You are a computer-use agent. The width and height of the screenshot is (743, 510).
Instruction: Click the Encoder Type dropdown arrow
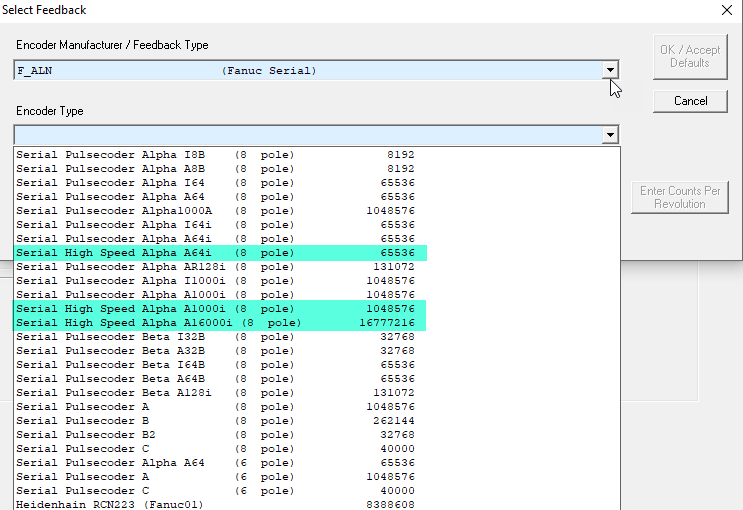pos(610,135)
